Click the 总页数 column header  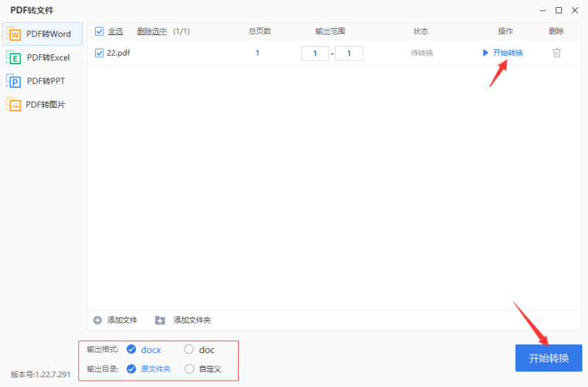pos(260,31)
